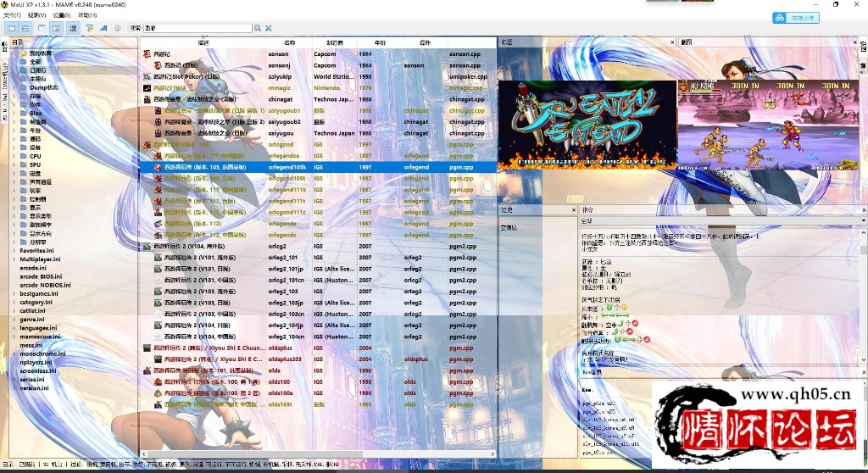Viewport: 868px width, 473px height.
Task: Expand the SPU folder node
Action: point(14,164)
